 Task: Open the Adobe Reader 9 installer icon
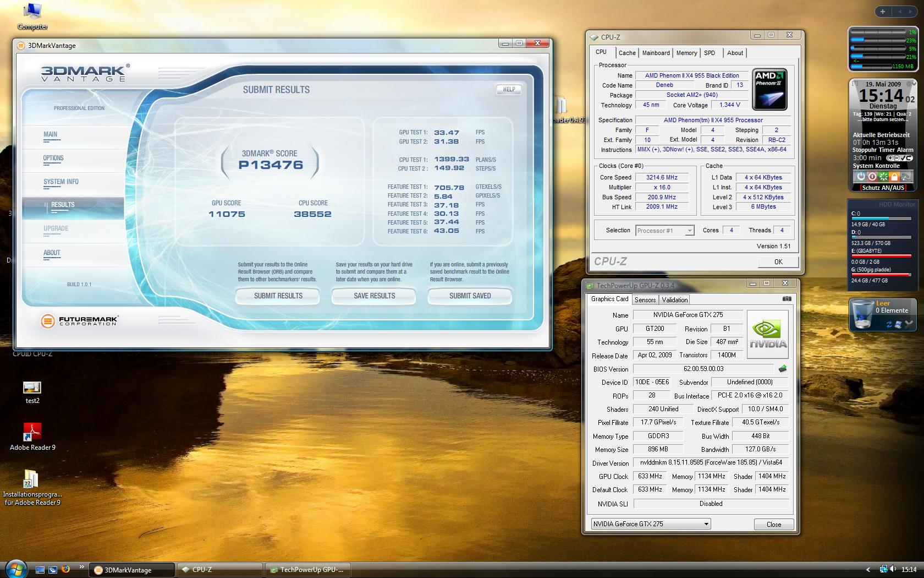click(32, 487)
